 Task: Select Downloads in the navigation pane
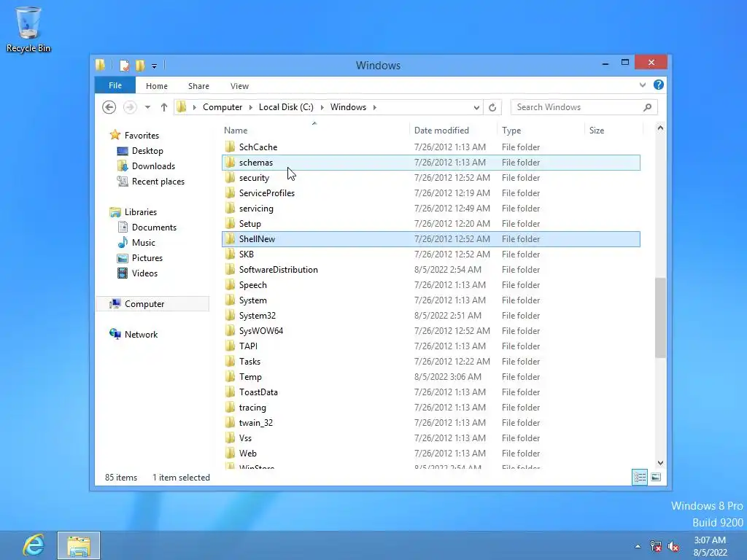click(153, 166)
